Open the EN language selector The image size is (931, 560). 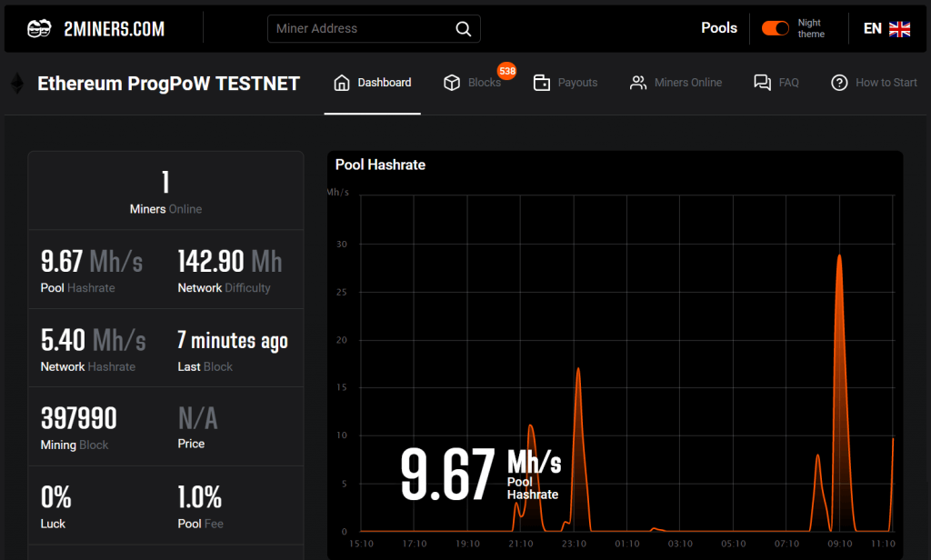[870, 28]
